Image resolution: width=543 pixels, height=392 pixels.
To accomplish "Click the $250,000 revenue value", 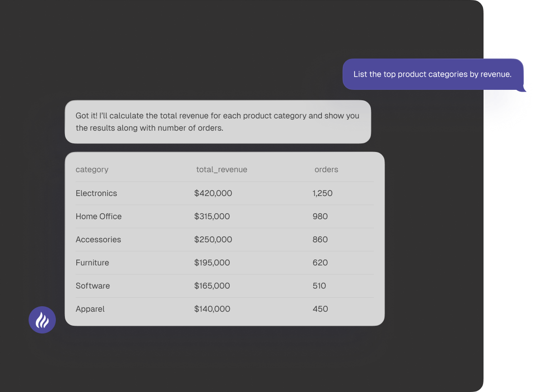I will coord(213,240).
